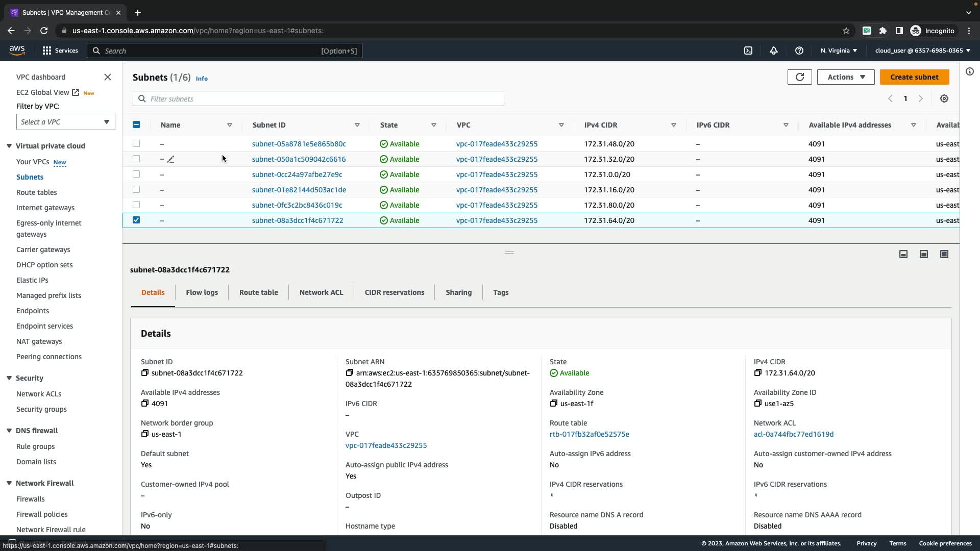The width and height of the screenshot is (980, 551).
Task: Toggle the select-all subnets header checkbox
Action: click(x=136, y=125)
